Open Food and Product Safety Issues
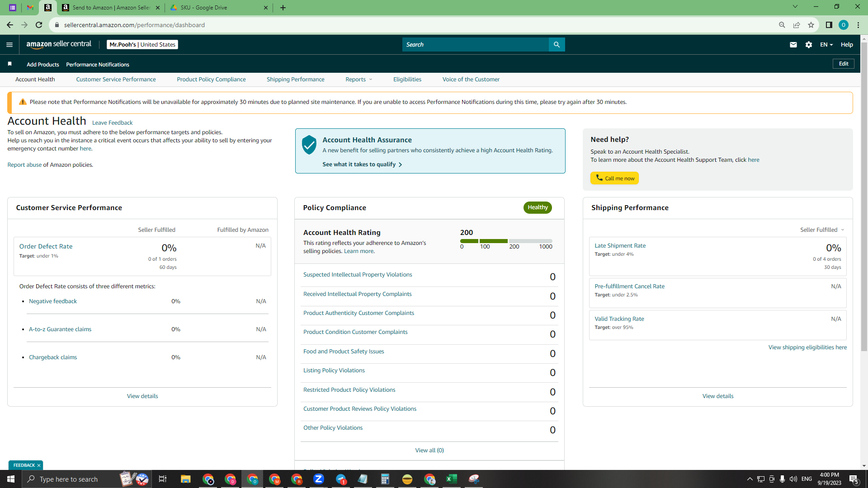Screen dimensions: 868x488 pyautogui.click(x=344, y=352)
